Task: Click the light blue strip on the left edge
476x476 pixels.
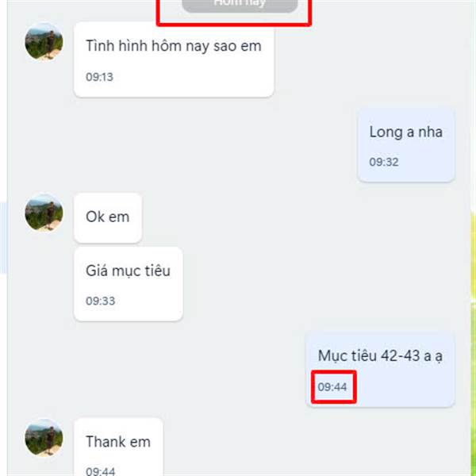Action: tap(3, 238)
